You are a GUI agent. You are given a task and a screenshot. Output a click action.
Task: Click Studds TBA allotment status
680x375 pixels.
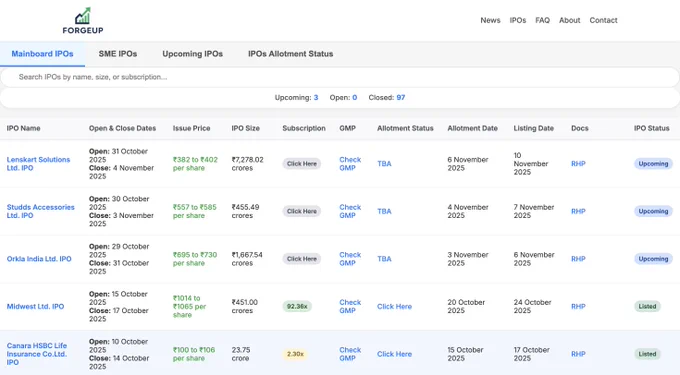tap(384, 212)
